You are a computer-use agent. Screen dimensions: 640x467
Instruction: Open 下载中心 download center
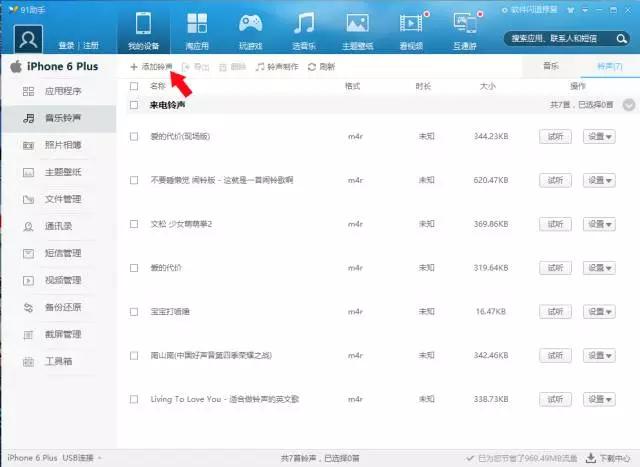click(x=608, y=458)
